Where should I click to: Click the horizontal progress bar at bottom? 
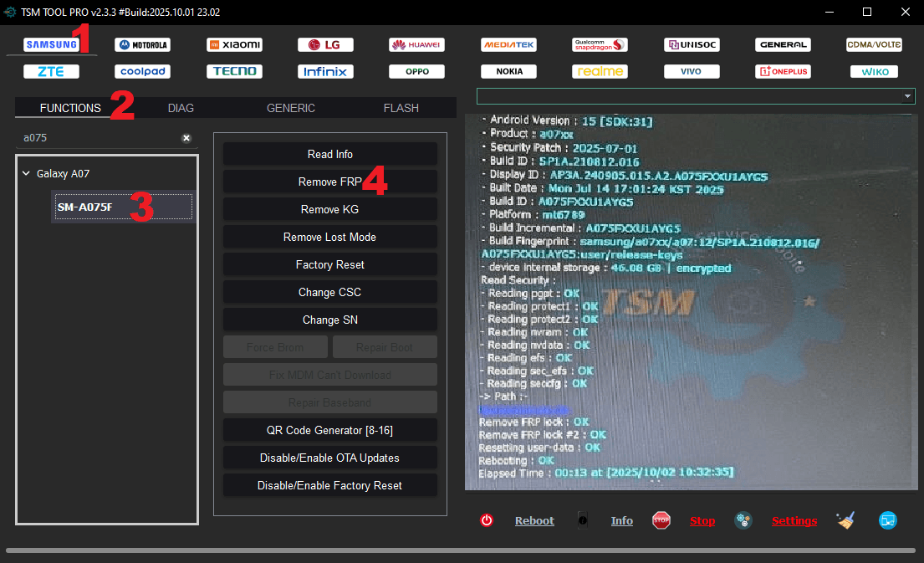pos(462,550)
